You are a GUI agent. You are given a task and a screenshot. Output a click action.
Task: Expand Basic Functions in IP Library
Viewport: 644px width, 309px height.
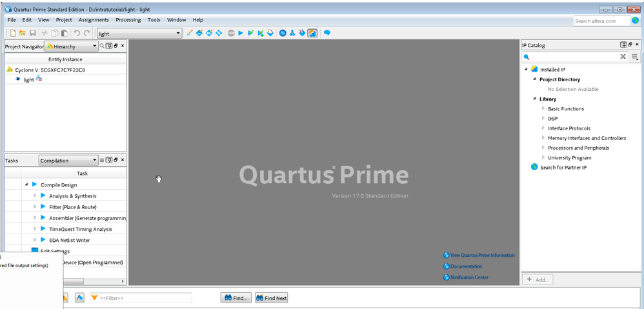[x=543, y=108]
